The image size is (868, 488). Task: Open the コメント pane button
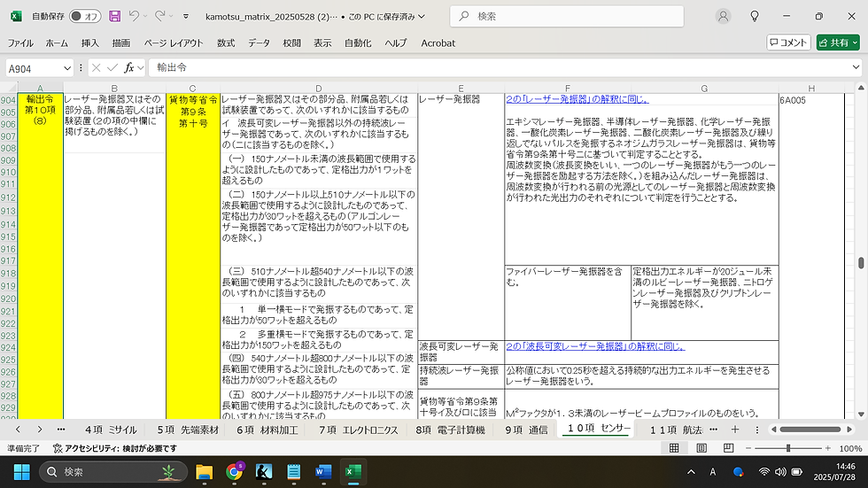tap(788, 43)
